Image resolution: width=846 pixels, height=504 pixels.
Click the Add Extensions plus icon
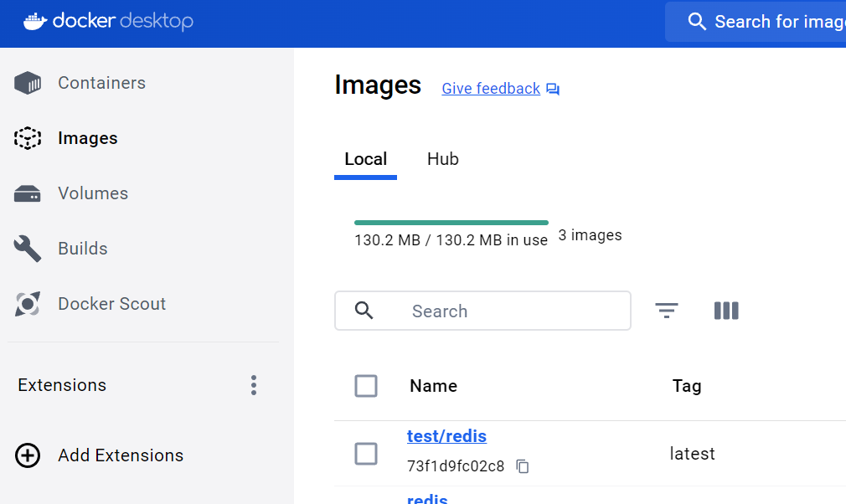pyautogui.click(x=28, y=455)
